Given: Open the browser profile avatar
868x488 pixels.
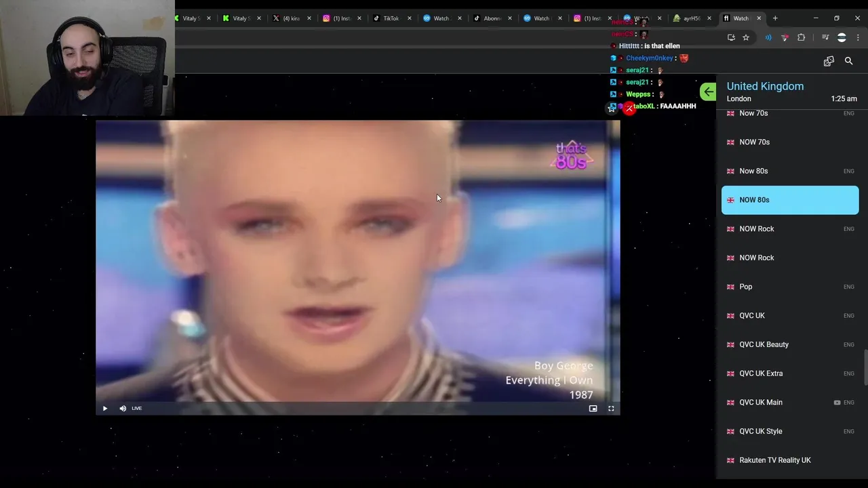Looking at the screenshot, I should [x=842, y=38].
